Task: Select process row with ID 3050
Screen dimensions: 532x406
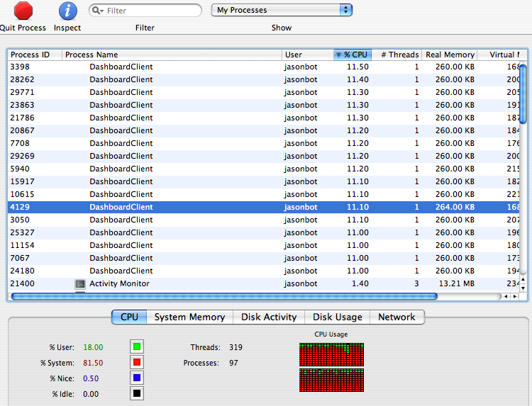Action: coord(264,220)
